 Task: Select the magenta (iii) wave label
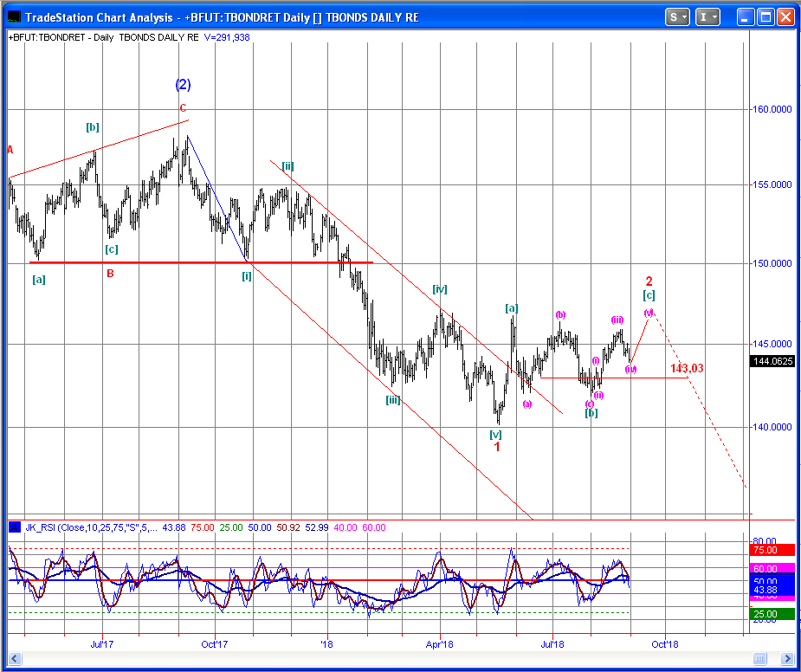pos(617,320)
